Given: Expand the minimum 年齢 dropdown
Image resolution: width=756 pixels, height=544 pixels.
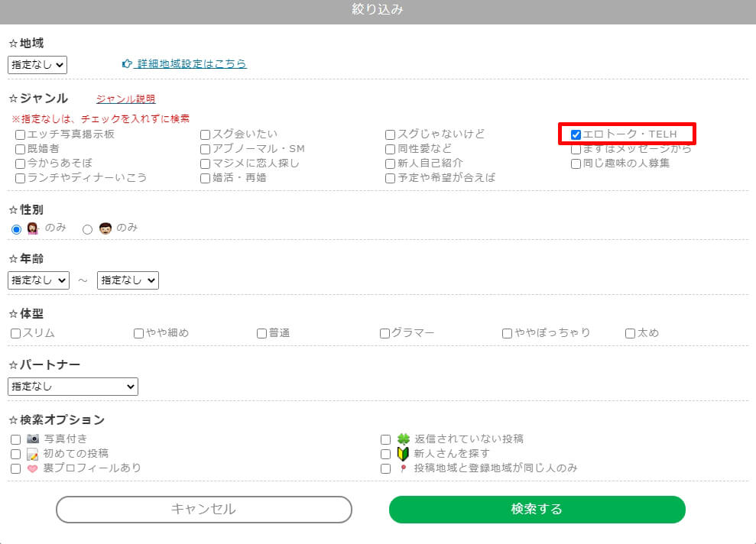Looking at the screenshot, I should (38, 280).
